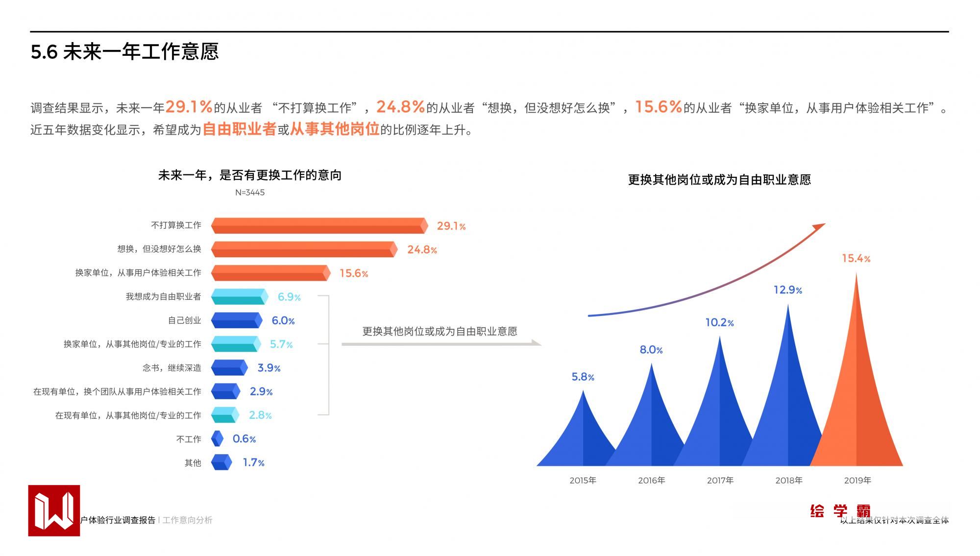Click the 绘学霸 red watermark text

(840, 511)
